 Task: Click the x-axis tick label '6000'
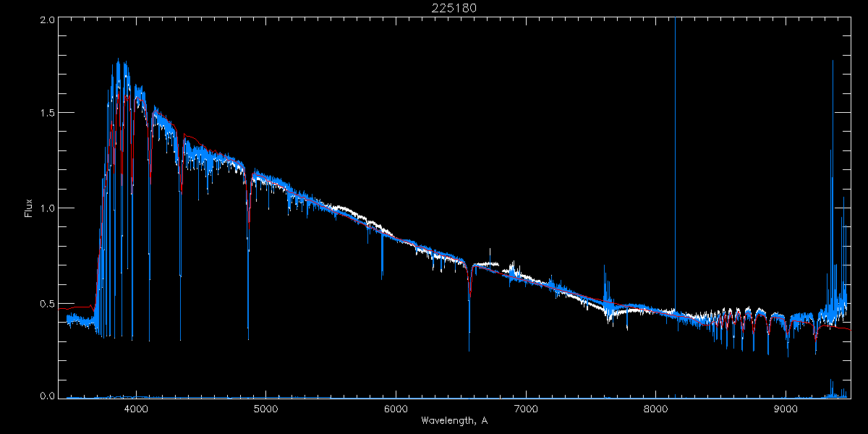(x=396, y=409)
